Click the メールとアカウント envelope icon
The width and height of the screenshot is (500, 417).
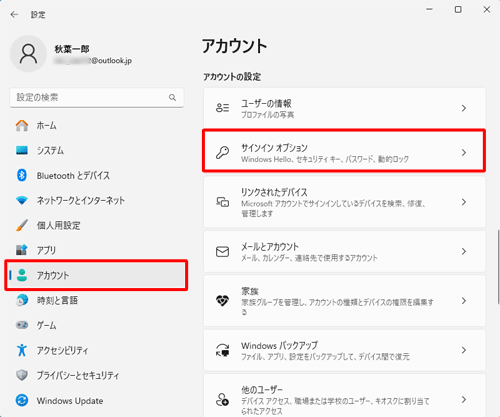[222, 252]
